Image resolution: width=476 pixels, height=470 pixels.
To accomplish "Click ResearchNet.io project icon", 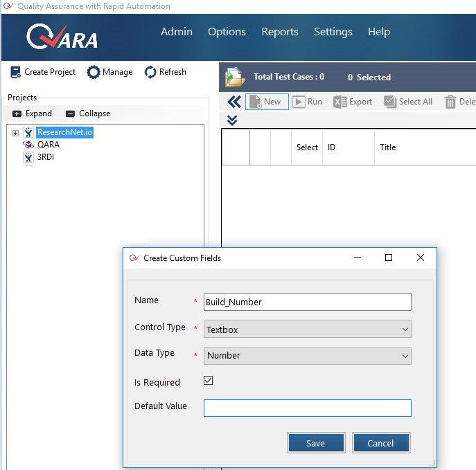I will 28,132.
